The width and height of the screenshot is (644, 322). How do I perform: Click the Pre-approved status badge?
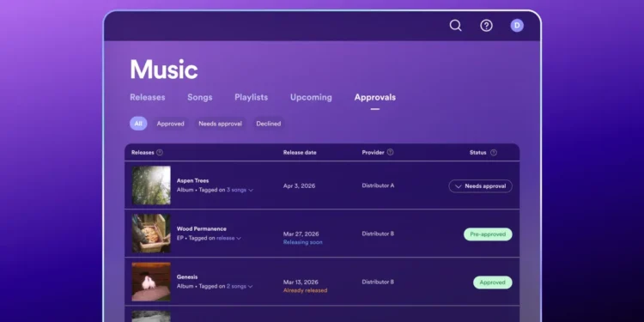488,234
